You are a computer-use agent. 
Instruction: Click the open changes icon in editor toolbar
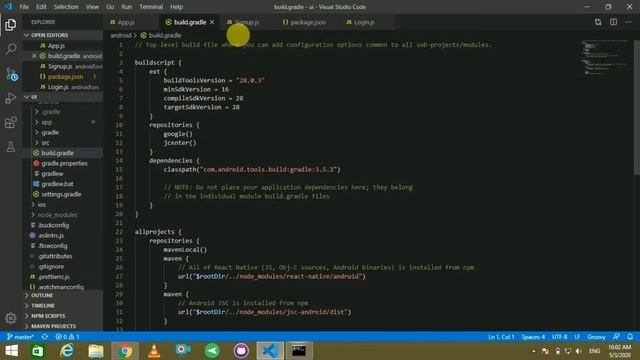click(x=598, y=22)
